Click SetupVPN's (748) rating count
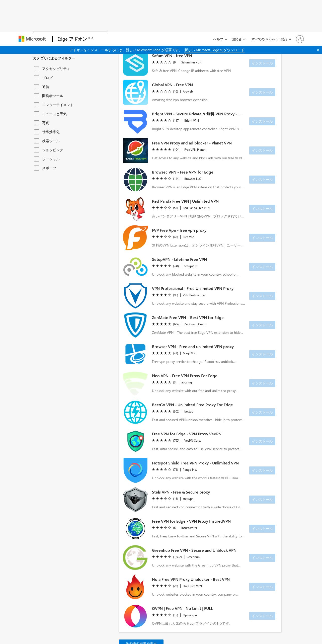Screen dimensions: 322x644 point(176,266)
